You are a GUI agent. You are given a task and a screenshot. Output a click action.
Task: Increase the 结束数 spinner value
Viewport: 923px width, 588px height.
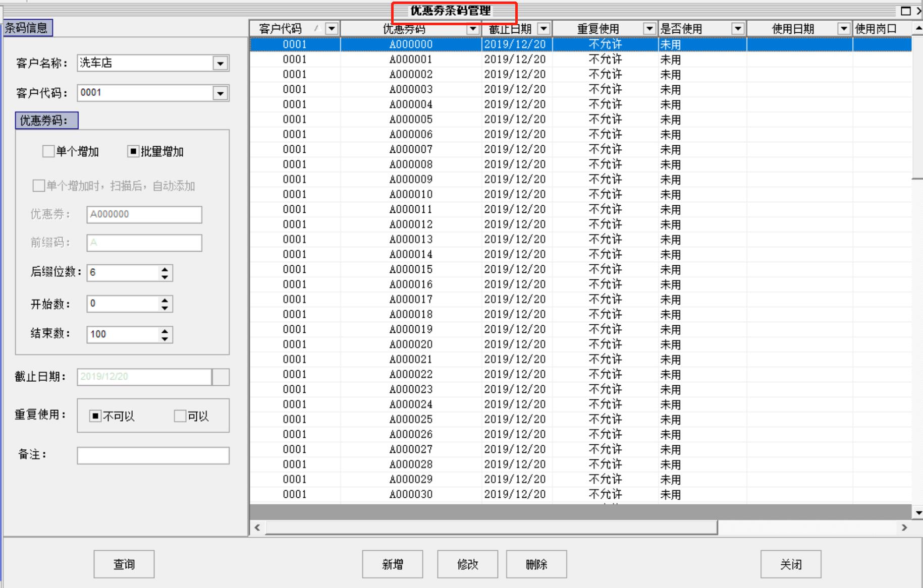tap(165, 331)
